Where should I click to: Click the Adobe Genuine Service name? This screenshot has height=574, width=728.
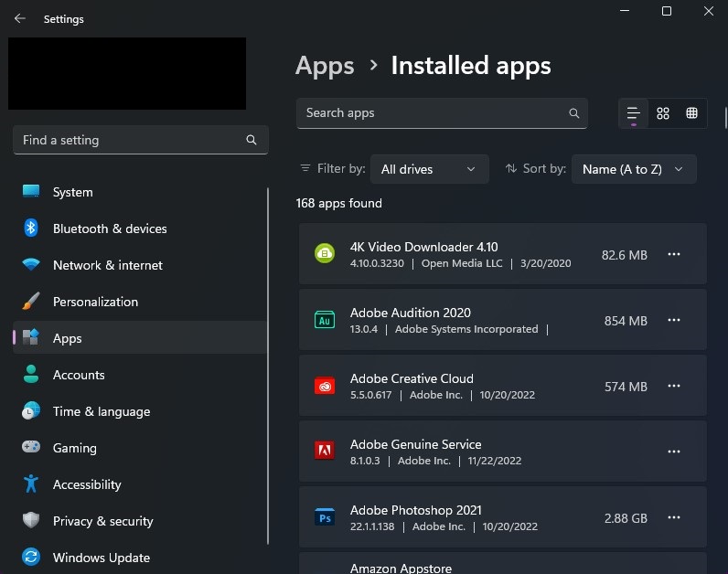coord(415,444)
